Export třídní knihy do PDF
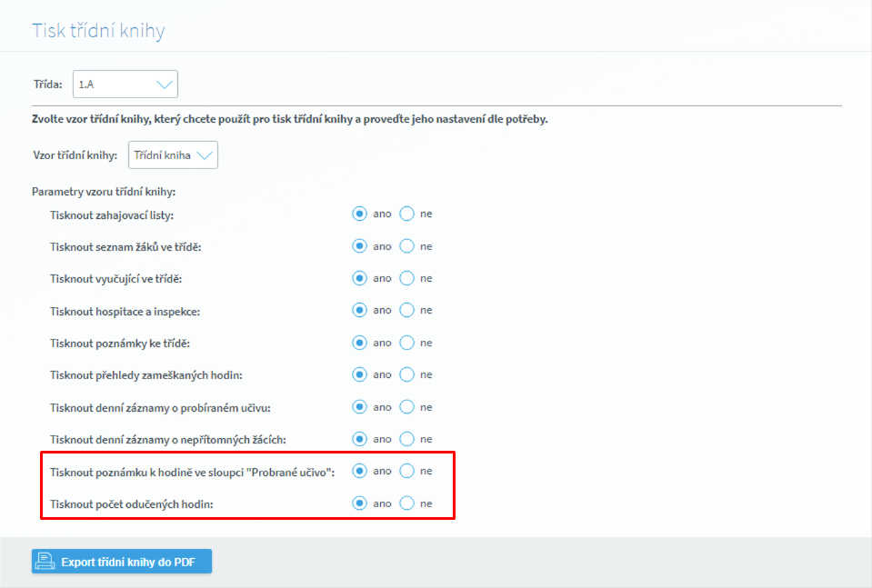Image resolution: width=872 pixels, height=588 pixels. (122, 562)
